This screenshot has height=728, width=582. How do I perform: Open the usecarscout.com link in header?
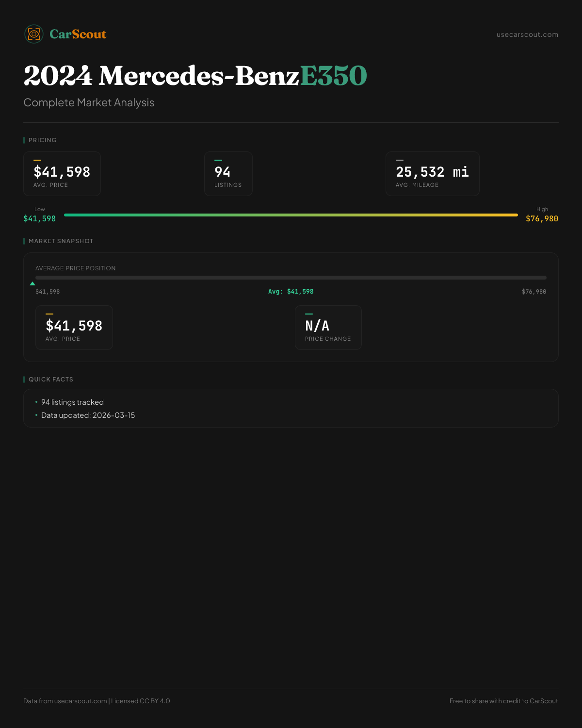coord(527,34)
